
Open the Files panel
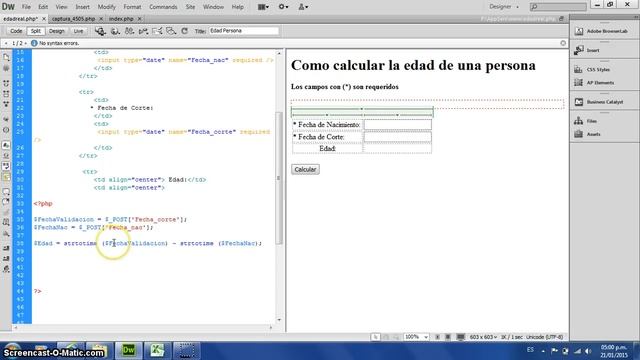586,121
